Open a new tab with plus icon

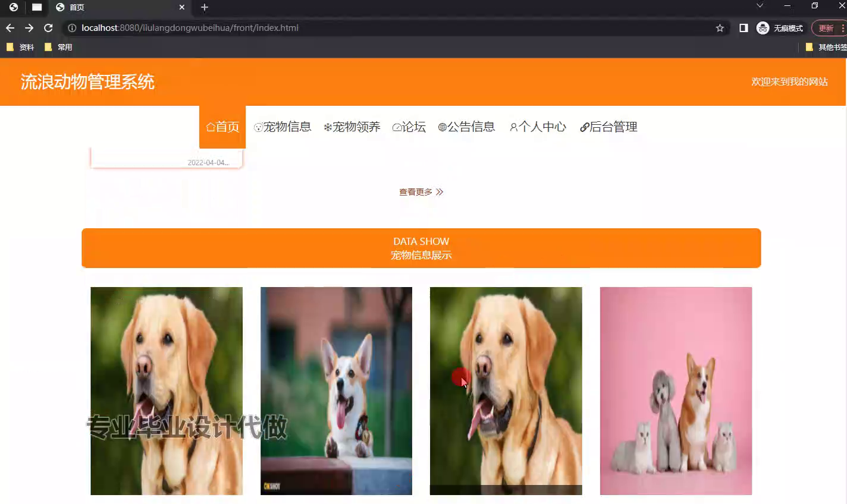(x=205, y=7)
